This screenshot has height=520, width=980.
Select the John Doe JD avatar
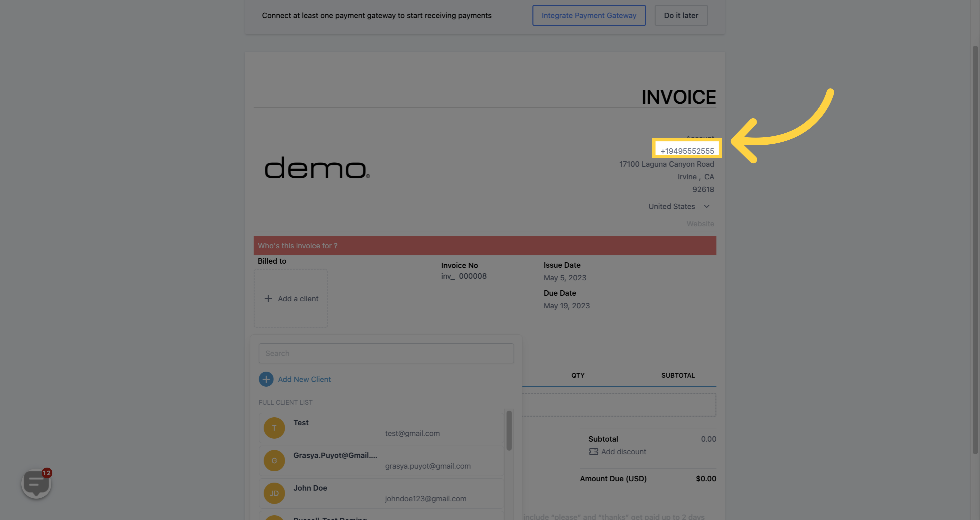[274, 493]
